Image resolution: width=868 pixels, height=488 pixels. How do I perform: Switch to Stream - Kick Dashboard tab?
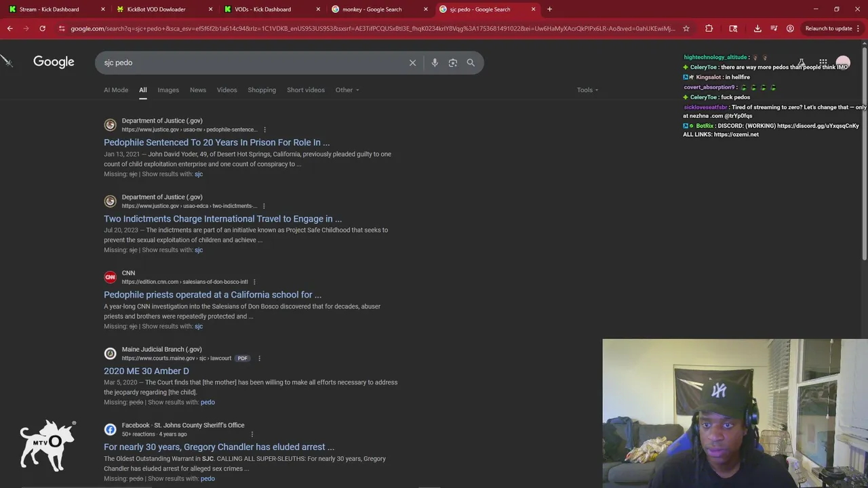click(x=49, y=9)
